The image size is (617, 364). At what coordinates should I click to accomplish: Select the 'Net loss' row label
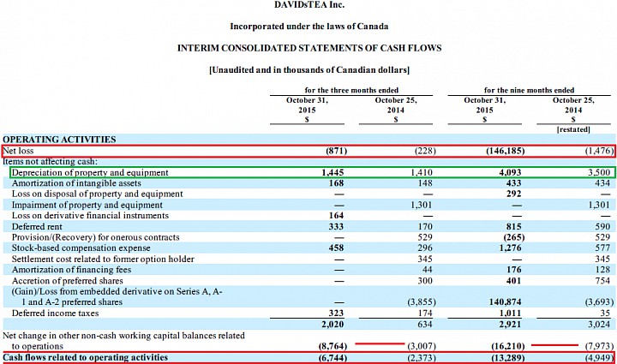[x=18, y=151]
